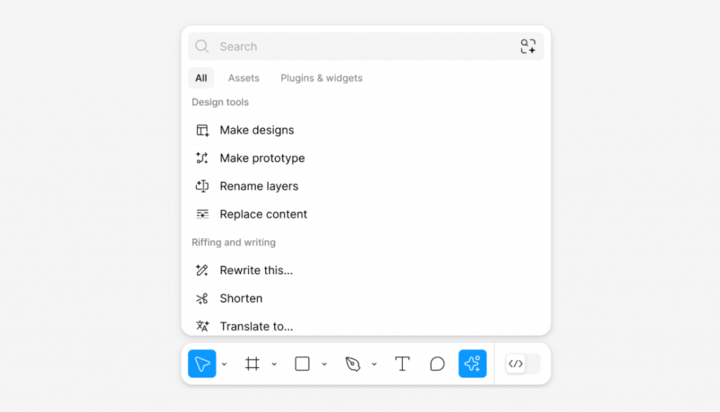Select the Shorten action
The height and width of the screenshot is (412, 720).
pos(366,298)
